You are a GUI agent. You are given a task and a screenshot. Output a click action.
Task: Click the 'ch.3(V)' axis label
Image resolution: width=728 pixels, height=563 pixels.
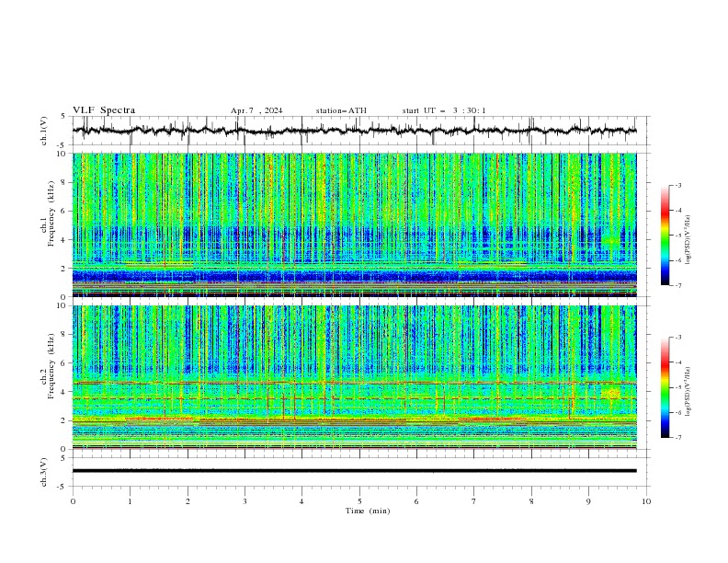tap(44, 472)
